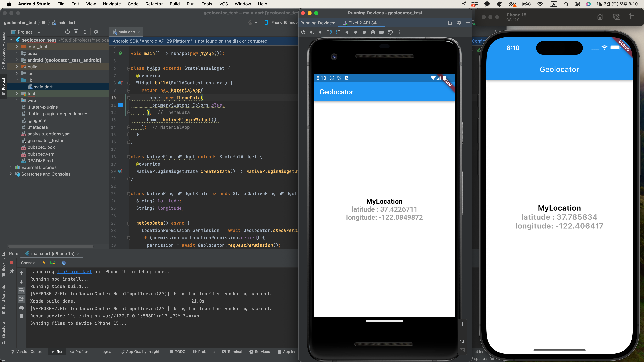The width and height of the screenshot is (644, 362).
Task: Expand the android folder in project tree
Action: [17, 60]
